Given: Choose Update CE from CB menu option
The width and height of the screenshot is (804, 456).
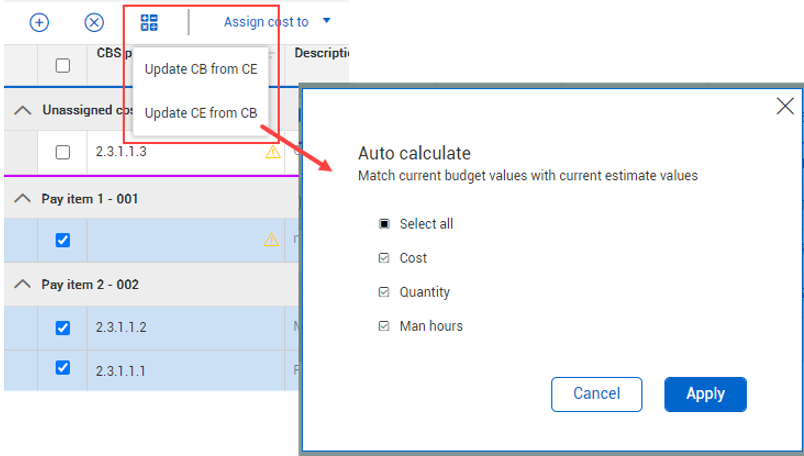Looking at the screenshot, I should tap(200, 113).
